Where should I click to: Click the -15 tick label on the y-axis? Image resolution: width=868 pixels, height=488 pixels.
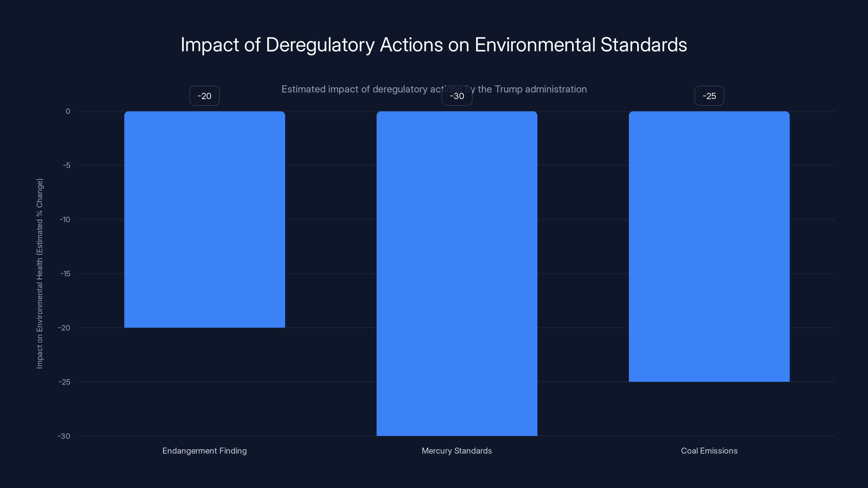click(x=65, y=274)
